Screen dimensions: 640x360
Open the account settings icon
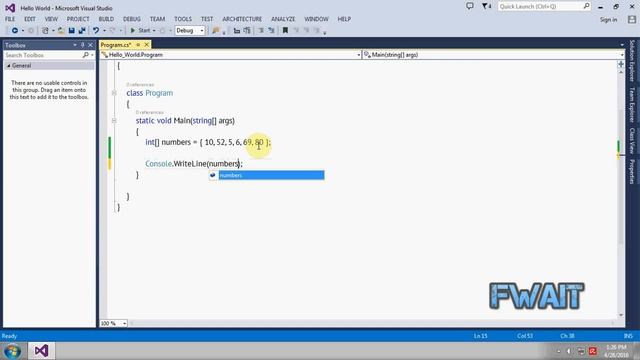click(x=632, y=20)
